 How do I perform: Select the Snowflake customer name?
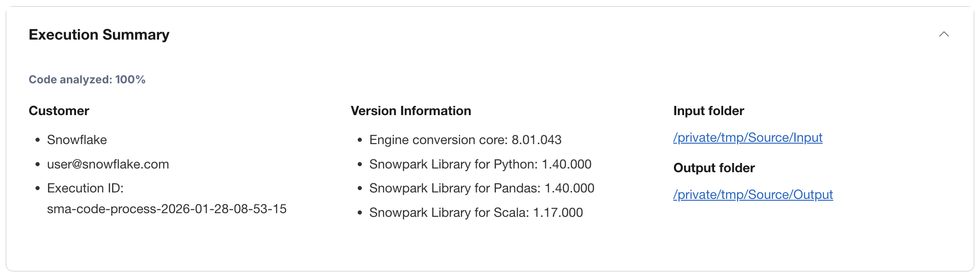tap(77, 140)
